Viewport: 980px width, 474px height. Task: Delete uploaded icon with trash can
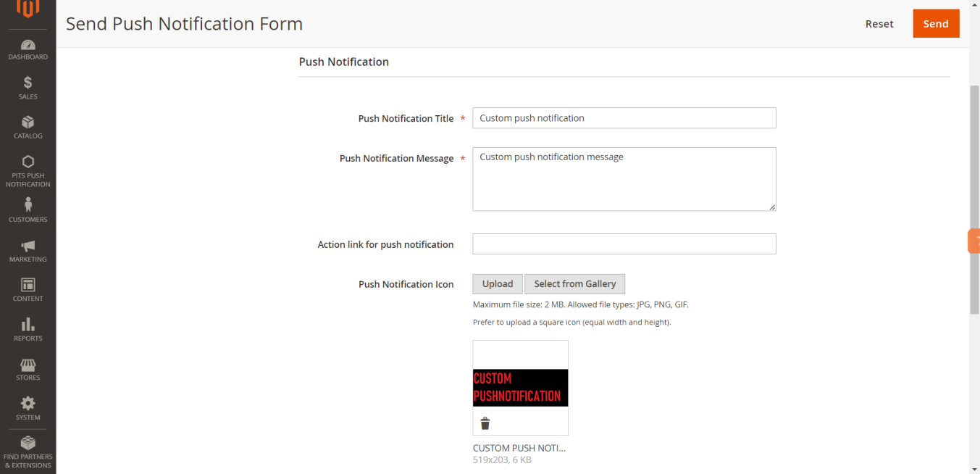485,423
